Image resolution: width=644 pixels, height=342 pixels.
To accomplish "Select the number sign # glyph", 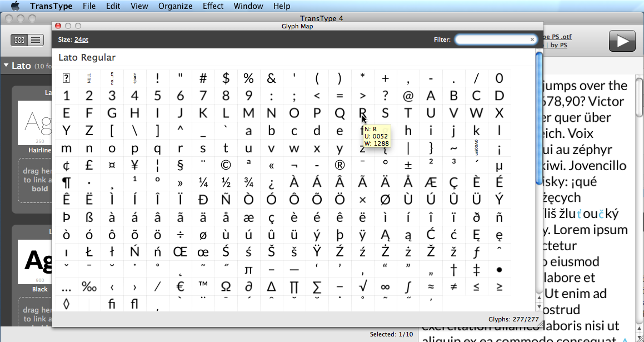I will (203, 78).
